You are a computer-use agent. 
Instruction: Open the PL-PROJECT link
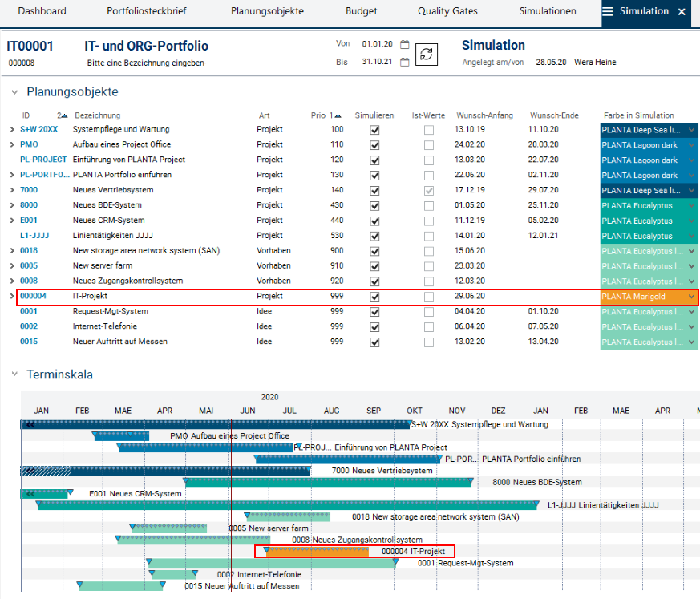click(43, 160)
